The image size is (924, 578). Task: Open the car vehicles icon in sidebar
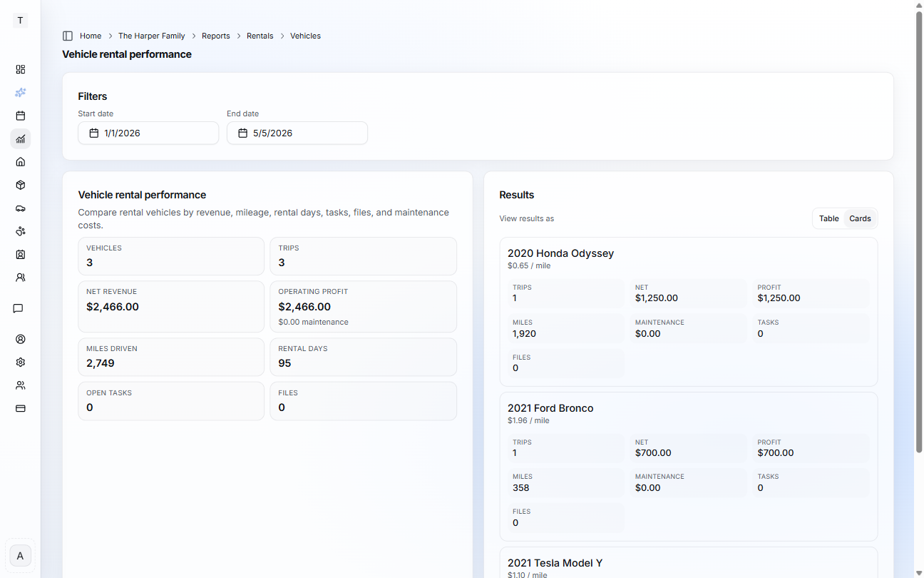21,208
